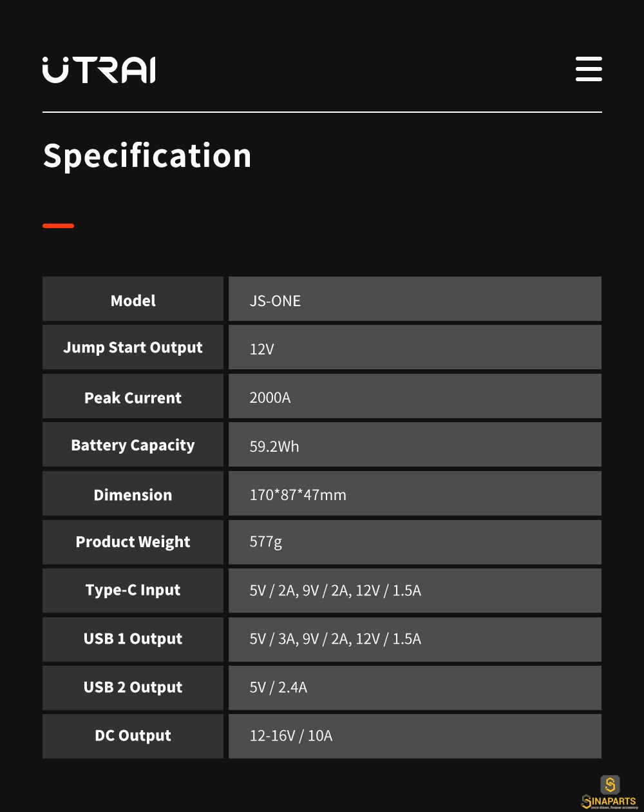The height and width of the screenshot is (812, 644).
Task: Select the Battery Capacity label
Action: coord(133,446)
